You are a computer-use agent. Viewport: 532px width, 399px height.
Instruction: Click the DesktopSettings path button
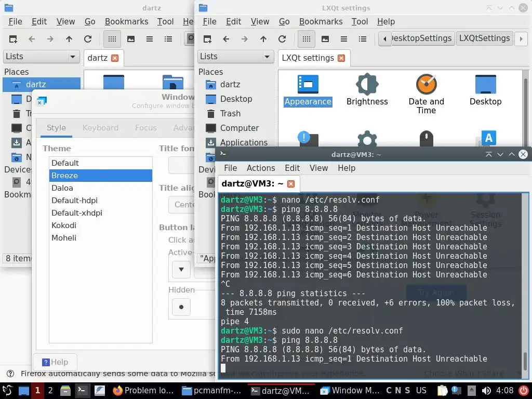coord(422,38)
